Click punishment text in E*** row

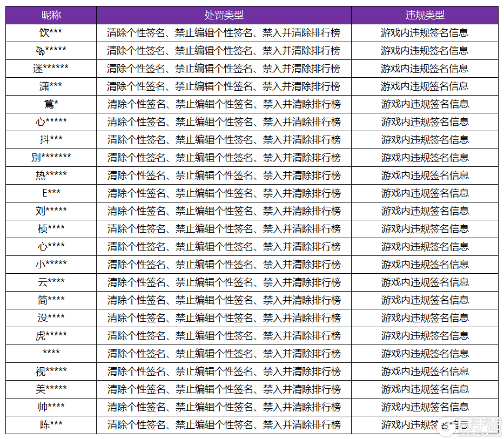click(224, 193)
